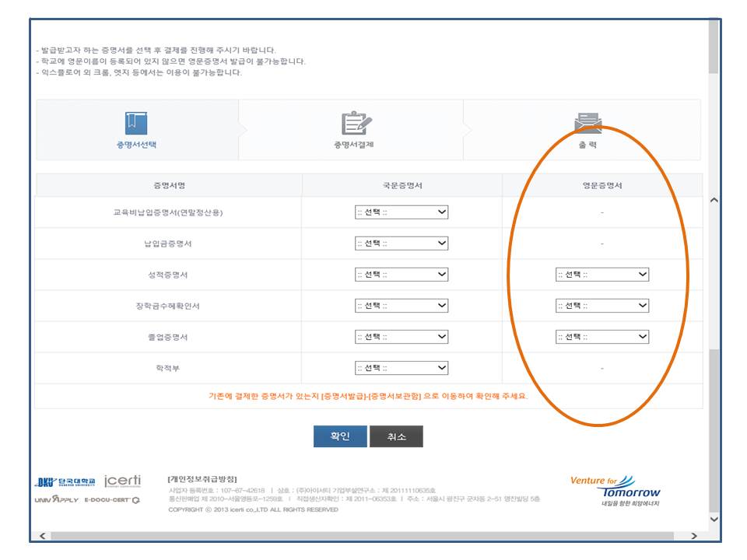
Task: Click the icerti logo in footer
Action: coord(122,481)
